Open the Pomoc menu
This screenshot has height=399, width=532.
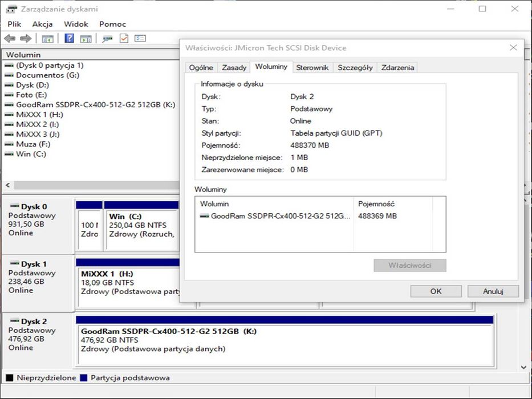click(x=113, y=24)
